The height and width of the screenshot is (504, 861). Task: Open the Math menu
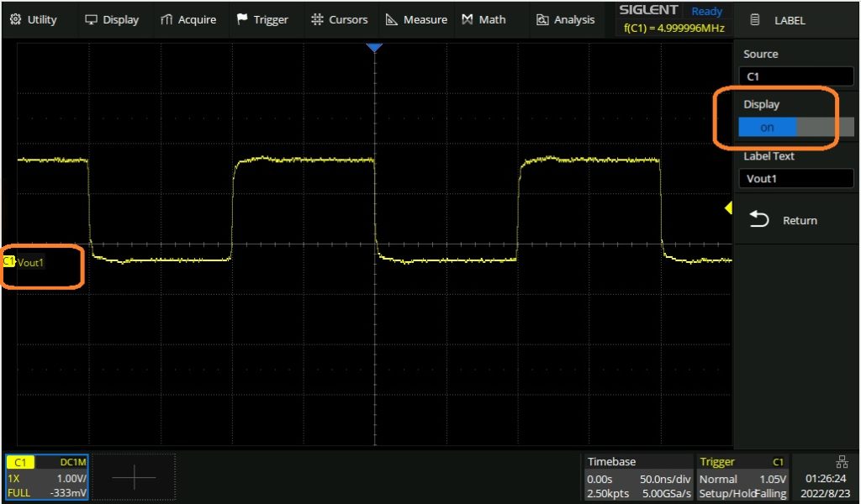pyautogui.click(x=483, y=19)
